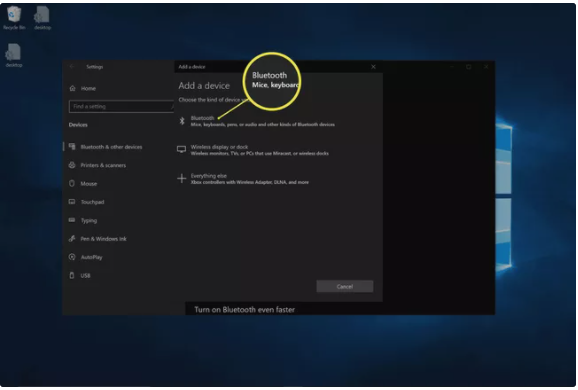578x390 pixels.
Task: Click the Mouse icon in sidebar
Action: (72, 184)
